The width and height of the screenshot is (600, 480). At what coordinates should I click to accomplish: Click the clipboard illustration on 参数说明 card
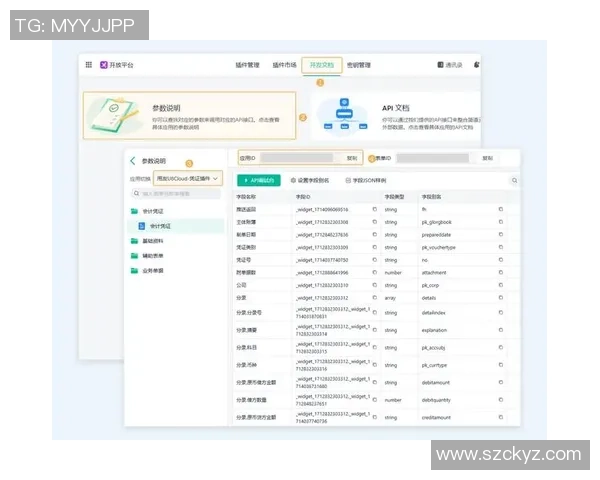point(114,115)
